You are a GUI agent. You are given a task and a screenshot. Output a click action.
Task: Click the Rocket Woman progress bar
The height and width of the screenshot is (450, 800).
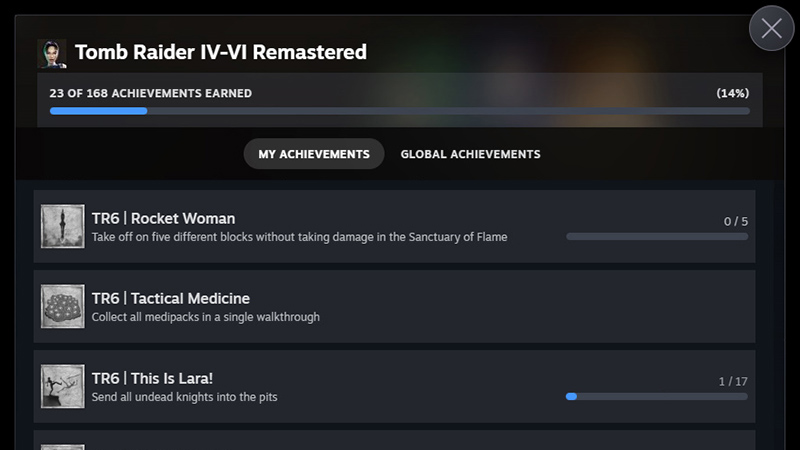point(656,237)
